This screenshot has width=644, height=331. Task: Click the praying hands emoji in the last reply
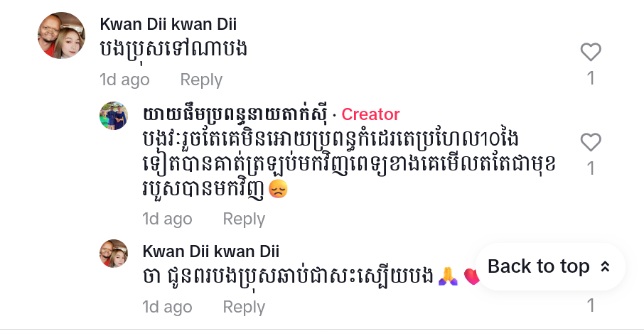tap(448, 276)
